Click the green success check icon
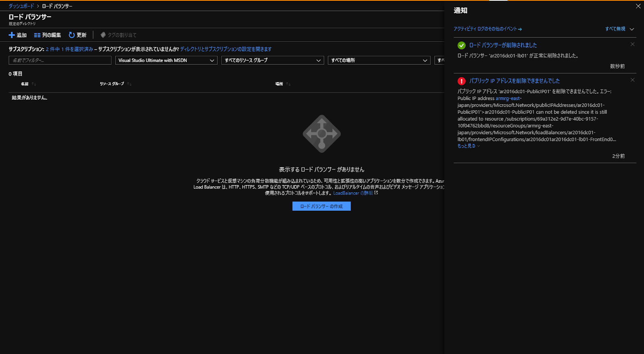Viewport: 644px width, 354px height. (x=462, y=45)
